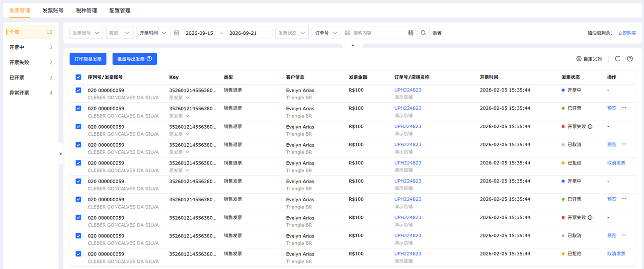Click the 重置 reset button

[x=437, y=33]
